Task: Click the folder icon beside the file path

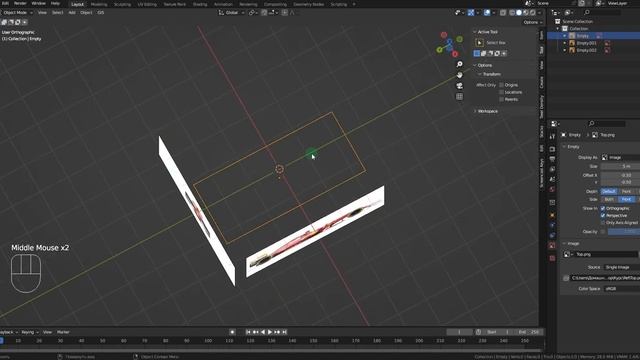Action: point(566,278)
